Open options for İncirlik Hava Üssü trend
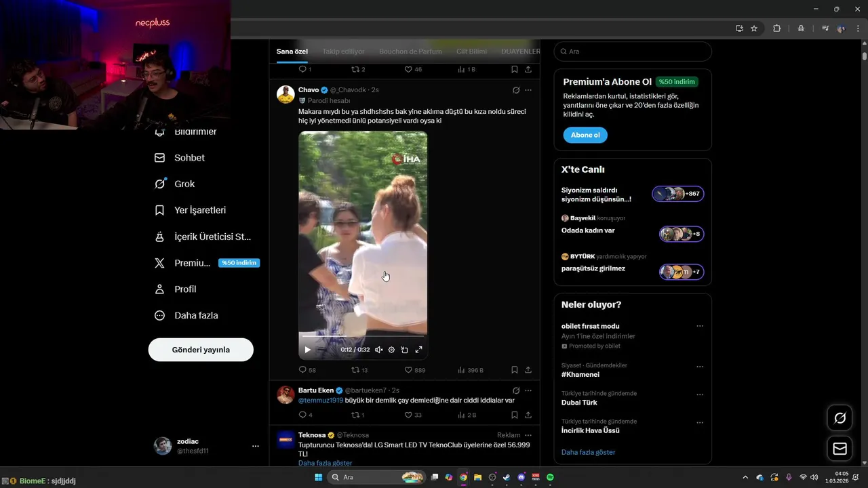 tap(700, 422)
